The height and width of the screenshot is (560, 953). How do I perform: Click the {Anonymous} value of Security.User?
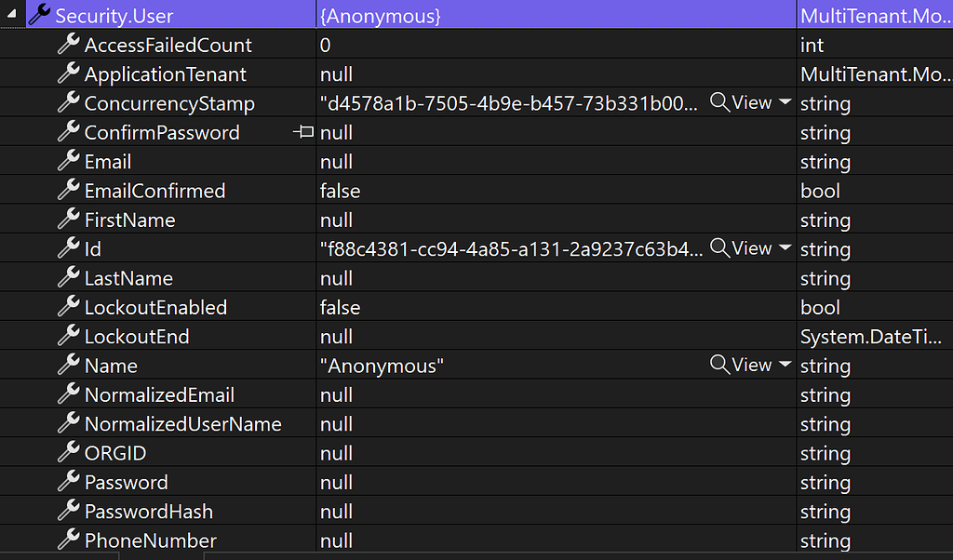pyautogui.click(x=380, y=16)
